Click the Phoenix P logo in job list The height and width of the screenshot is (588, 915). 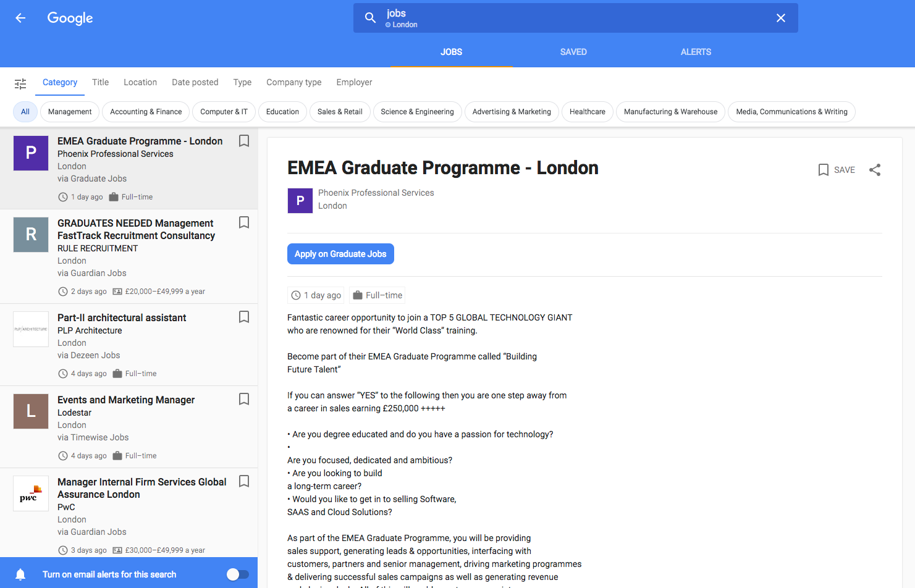[31, 153]
